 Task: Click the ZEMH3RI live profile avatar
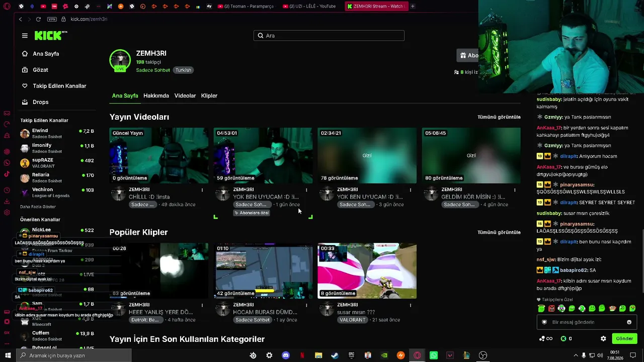[120, 60]
